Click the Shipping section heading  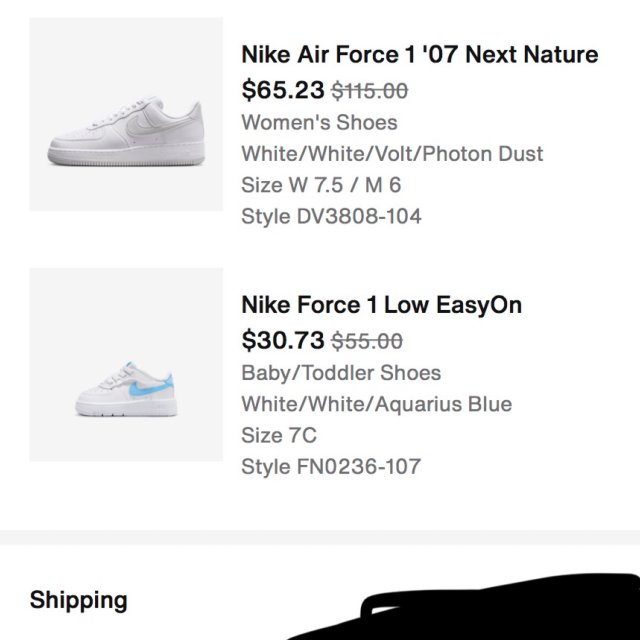coord(79,600)
